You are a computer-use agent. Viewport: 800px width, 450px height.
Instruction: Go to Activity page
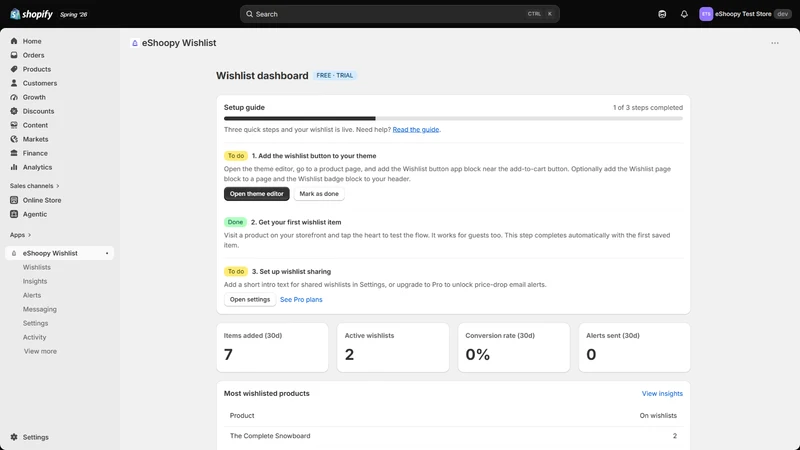click(x=34, y=337)
